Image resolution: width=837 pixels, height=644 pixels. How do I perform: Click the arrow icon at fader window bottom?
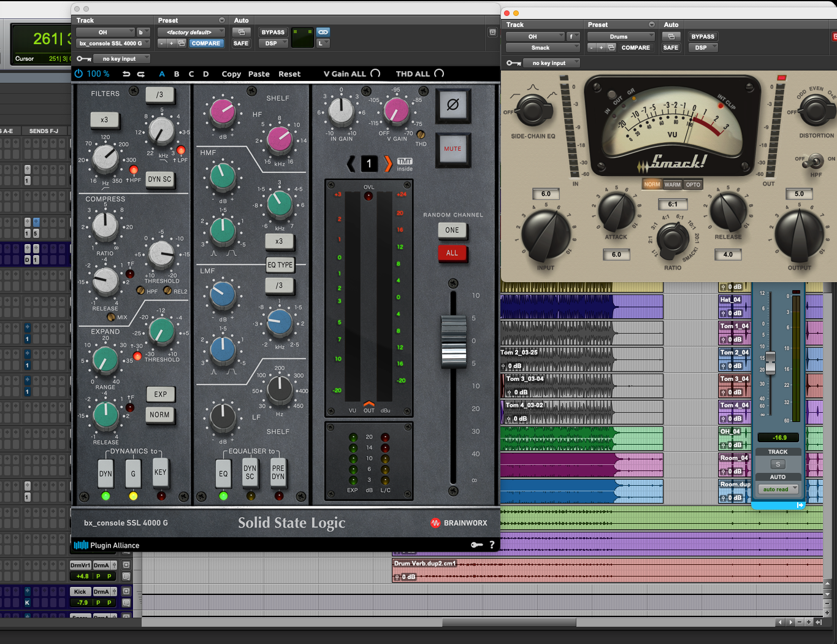[x=800, y=505]
